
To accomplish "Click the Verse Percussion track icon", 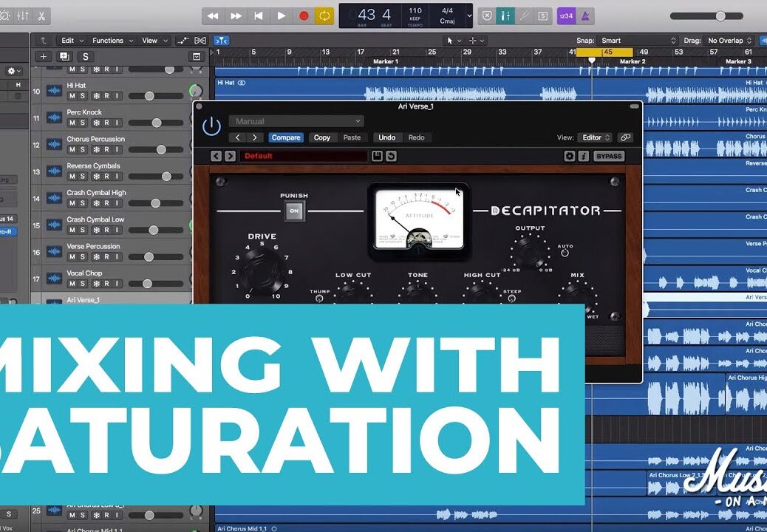I will (54, 251).
